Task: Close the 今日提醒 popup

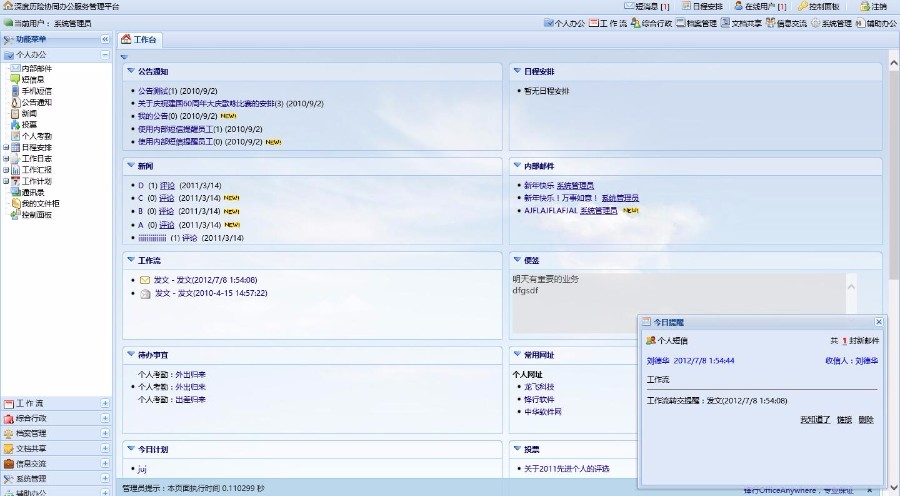Action: (x=879, y=321)
